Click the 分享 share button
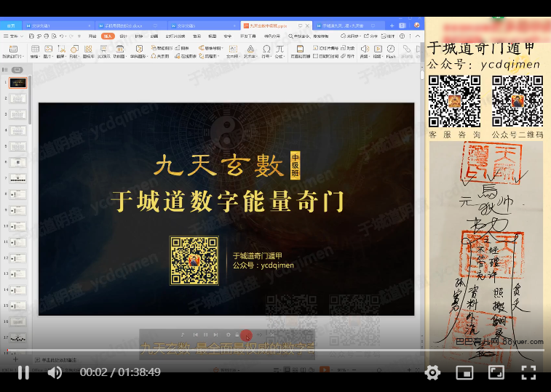551x392 pixels. (x=370, y=36)
